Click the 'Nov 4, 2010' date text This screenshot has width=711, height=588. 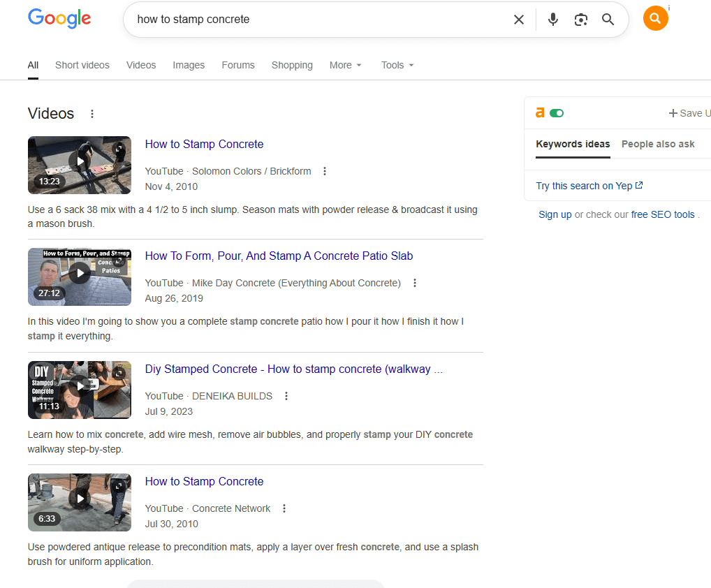[171, 186]
